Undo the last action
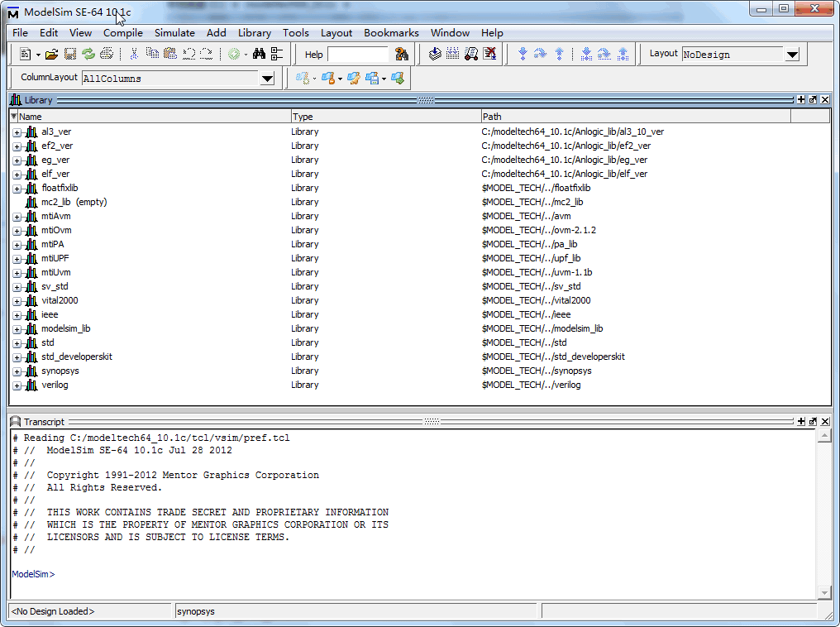The height and width of the screenshot is (627, 840). (189, 53)
